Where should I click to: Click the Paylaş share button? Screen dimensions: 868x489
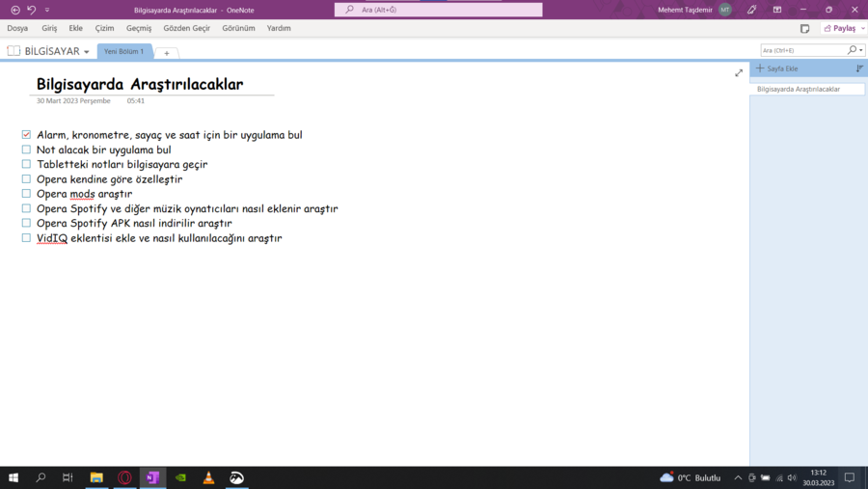[x=840, y=28]
